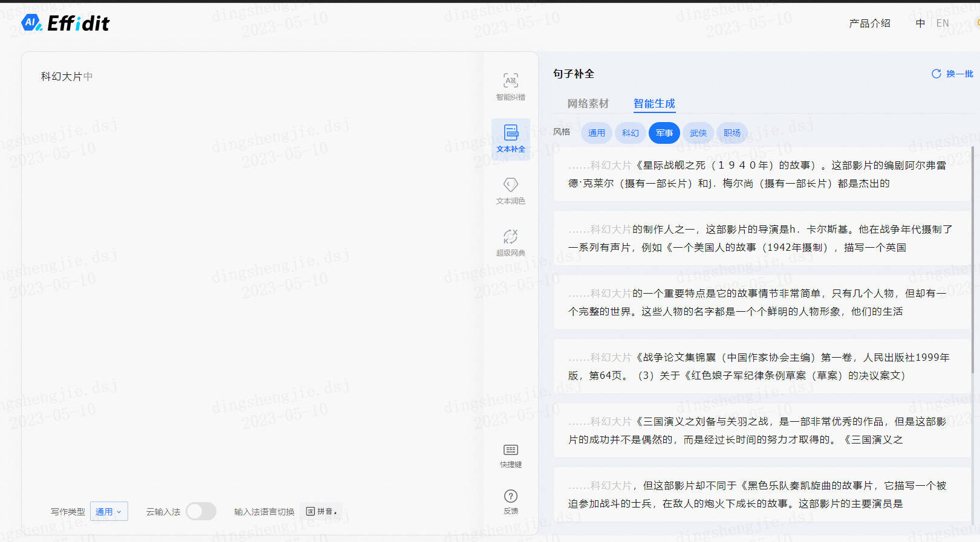
Task: Open the 反馈 feedback help icon
Action: tap(510, 502)
